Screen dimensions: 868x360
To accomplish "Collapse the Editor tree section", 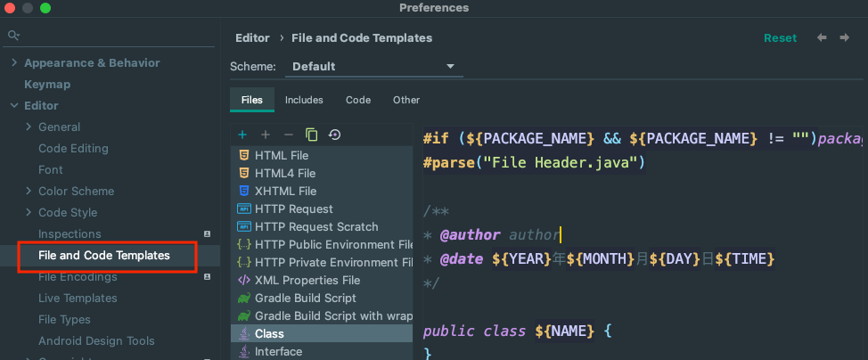I will [13, 105].
